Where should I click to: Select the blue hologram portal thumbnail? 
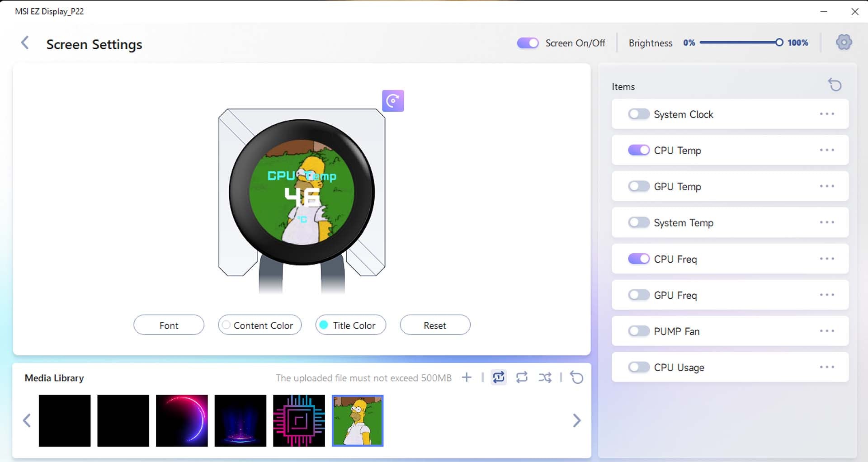[240, 420]
